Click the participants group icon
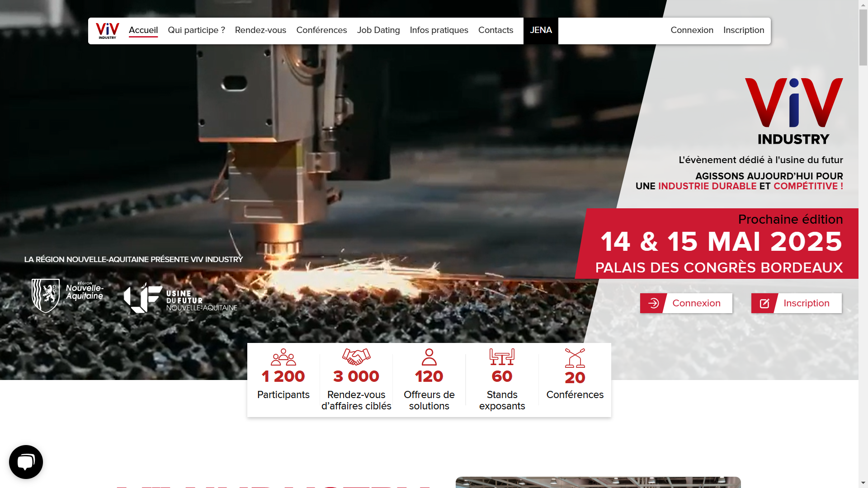 (283, 357)
